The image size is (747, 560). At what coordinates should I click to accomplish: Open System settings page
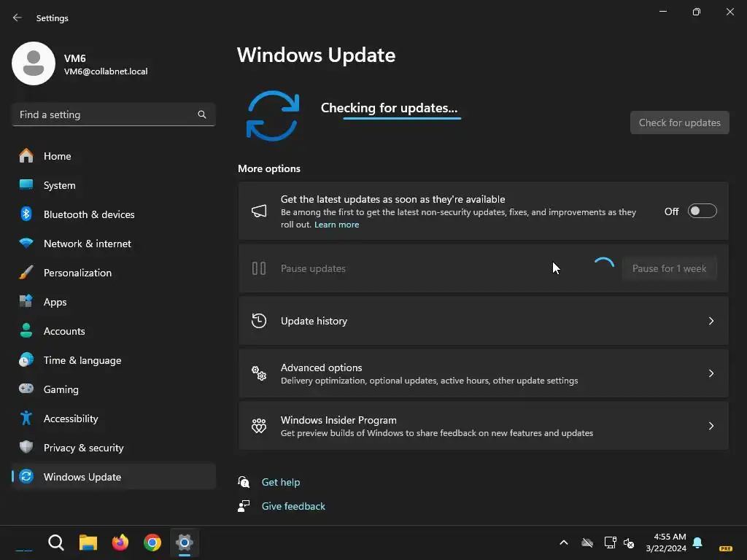click(113, 185)
